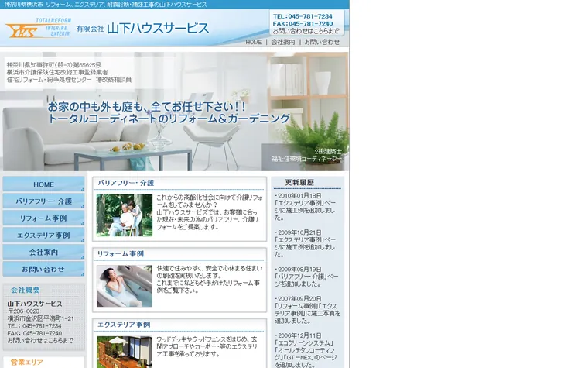Click お問い合わせはこちらまで in header contact box
The image size is (588, 368).
(306, 31)
